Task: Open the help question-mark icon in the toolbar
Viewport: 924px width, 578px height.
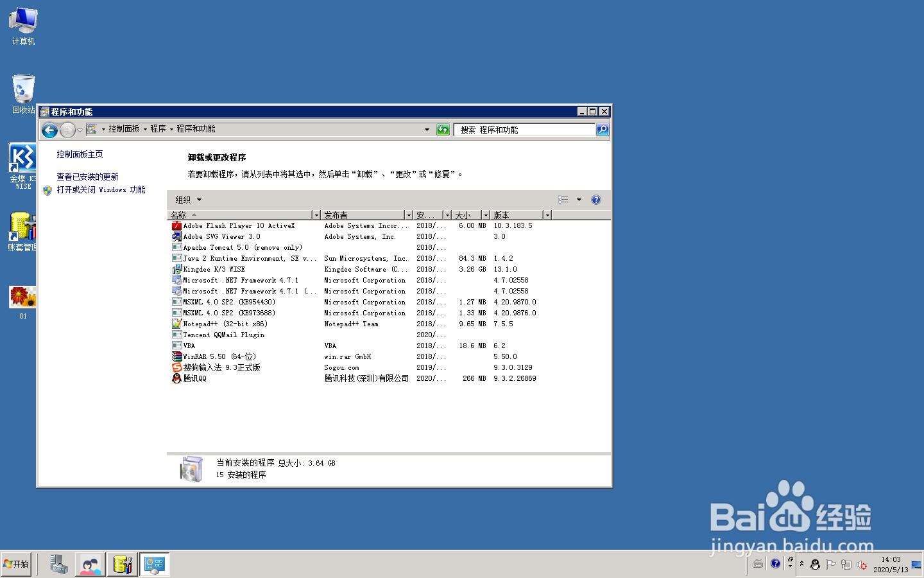Action: click(595, 200)
